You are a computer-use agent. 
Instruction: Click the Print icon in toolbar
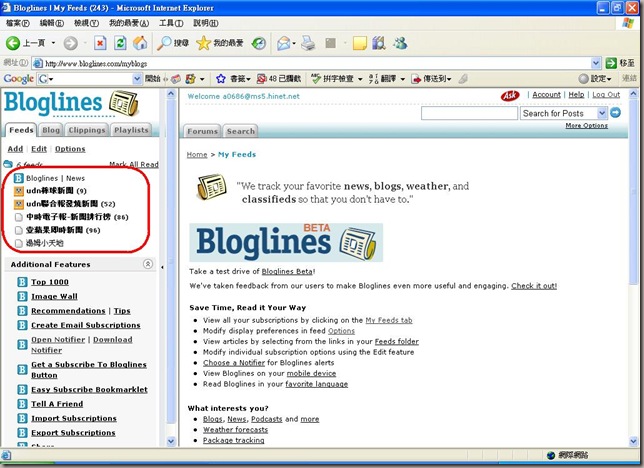point(308,43)
